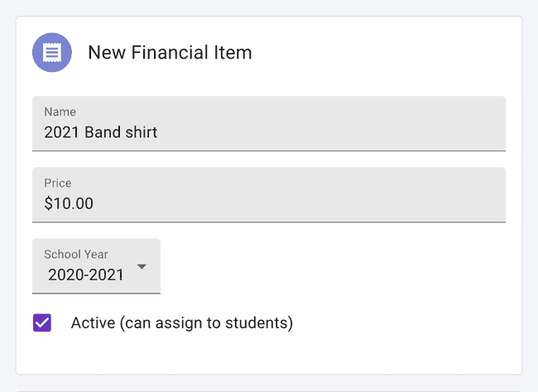
Task: Open the School Year dropdown
Action: point(96,266)
